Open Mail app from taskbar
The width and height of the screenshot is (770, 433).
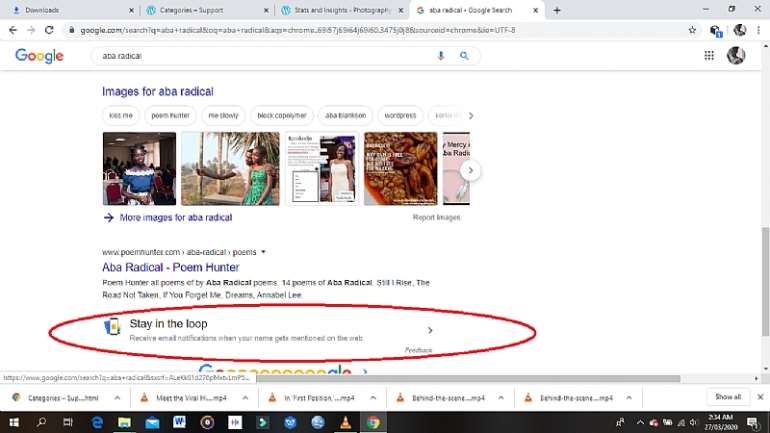point(152,422)
